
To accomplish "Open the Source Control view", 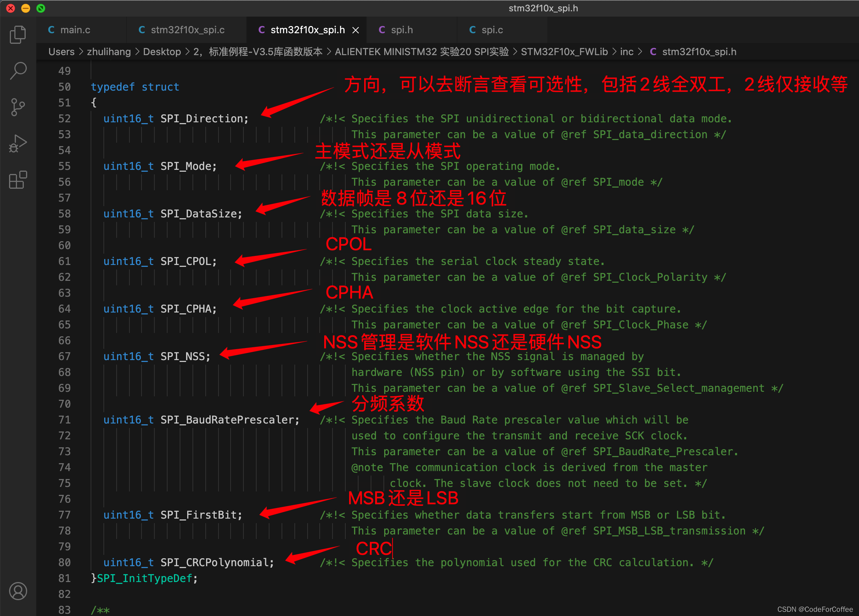I will coord(17,107).
